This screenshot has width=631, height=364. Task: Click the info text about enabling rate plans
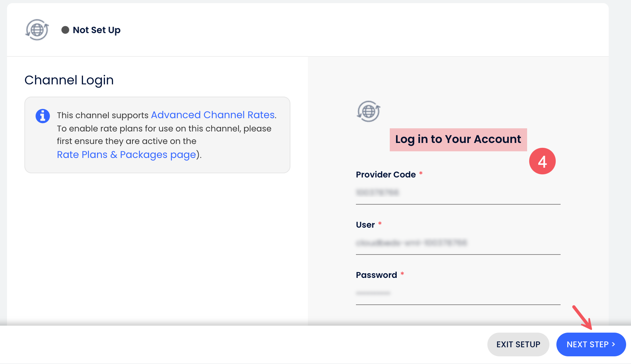pyautogui.click(x=164, y=135)
